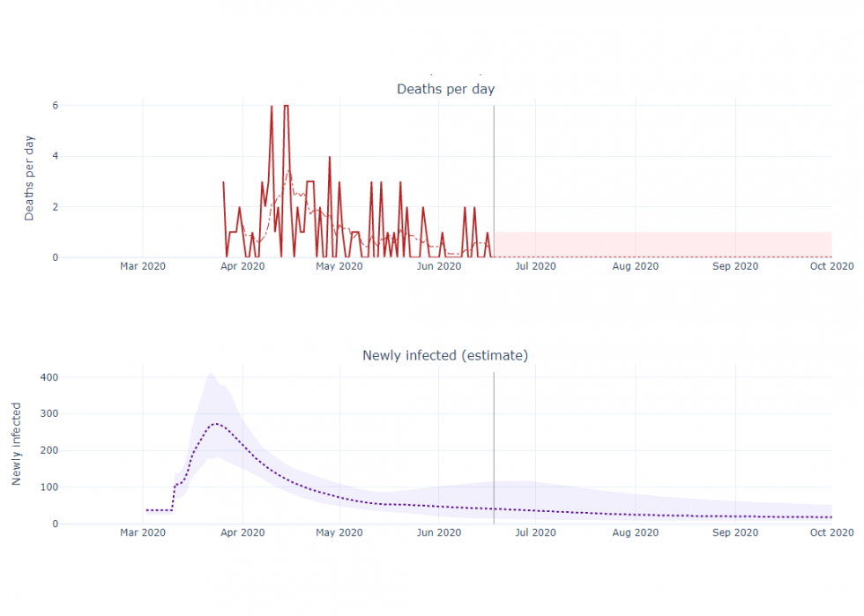This screenshot has width=864, height=616.
Task: Click the start of the dotted infection curve
Action: [146, 510]
